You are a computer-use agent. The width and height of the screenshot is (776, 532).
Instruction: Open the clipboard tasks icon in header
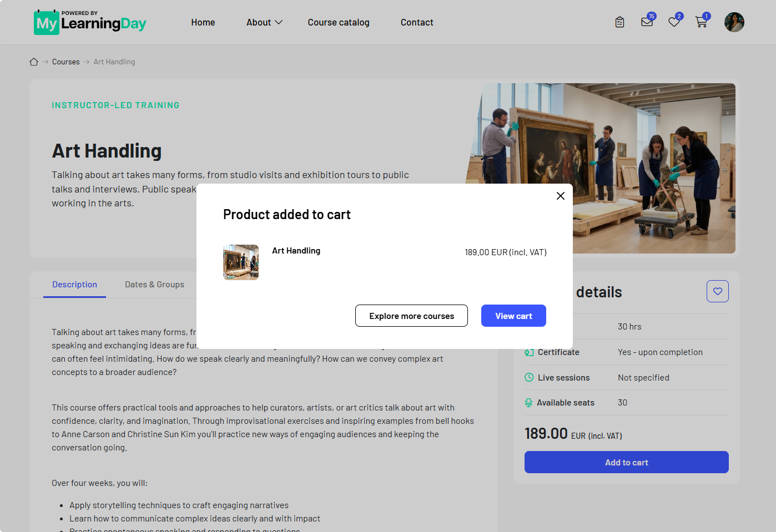[619, 22]
